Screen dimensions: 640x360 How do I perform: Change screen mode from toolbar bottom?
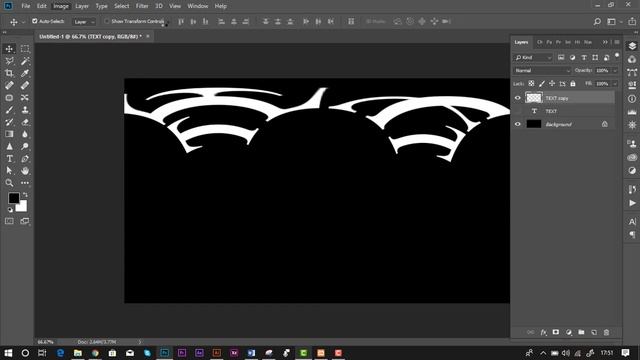(x=25, y=221)
